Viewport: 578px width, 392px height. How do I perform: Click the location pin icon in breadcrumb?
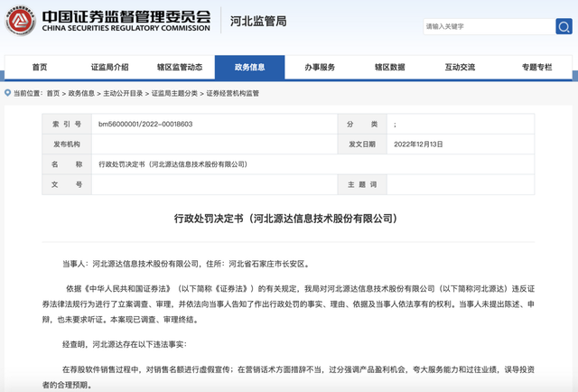click(7, 93)
